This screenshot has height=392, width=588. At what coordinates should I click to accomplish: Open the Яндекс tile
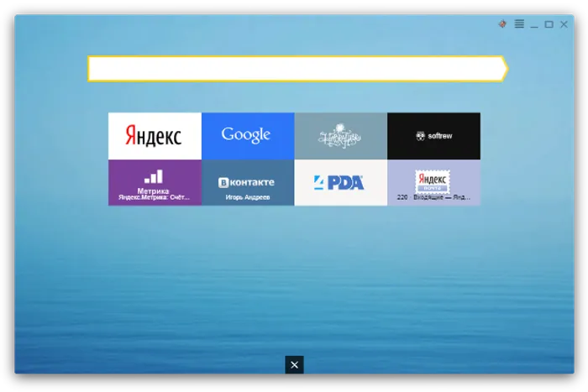point(155,136)
